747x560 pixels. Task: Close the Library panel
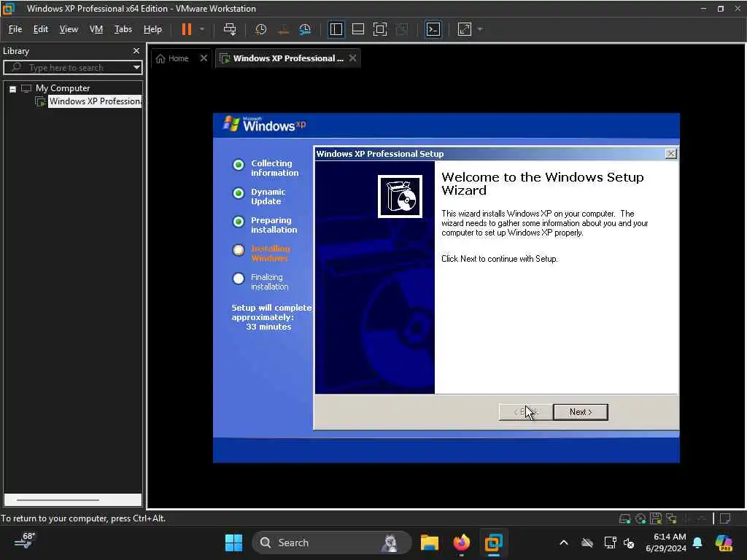coord(136,50)
